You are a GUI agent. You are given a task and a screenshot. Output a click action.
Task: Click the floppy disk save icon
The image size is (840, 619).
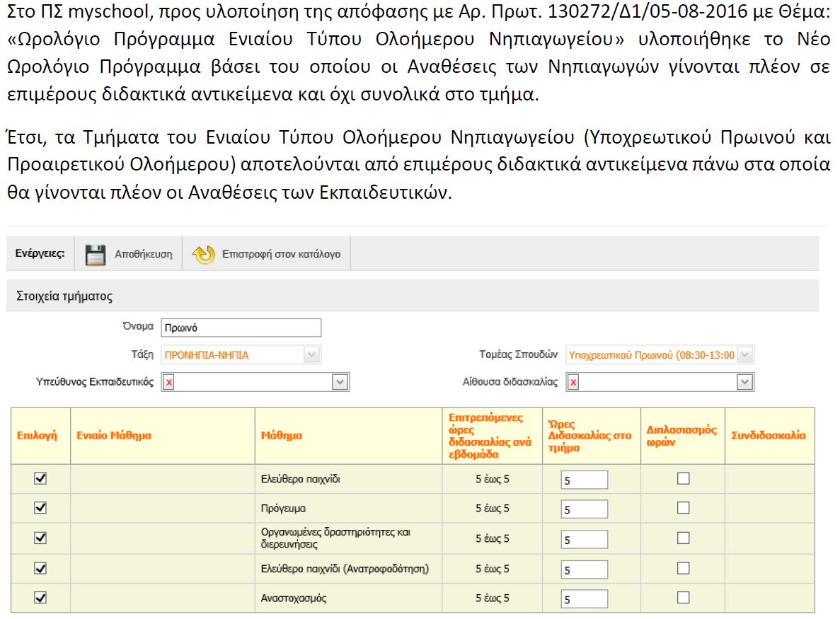pyautogui.click(x=96, y=255)
